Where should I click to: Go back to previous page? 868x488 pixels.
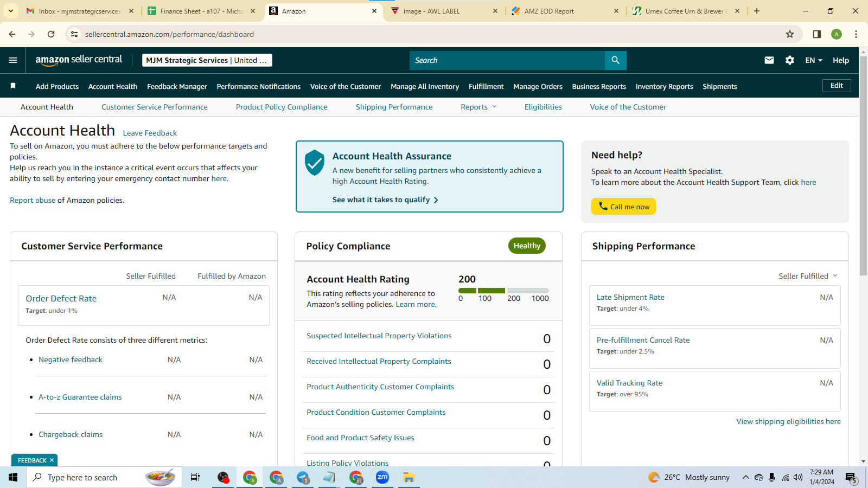[x=12, y=34]
